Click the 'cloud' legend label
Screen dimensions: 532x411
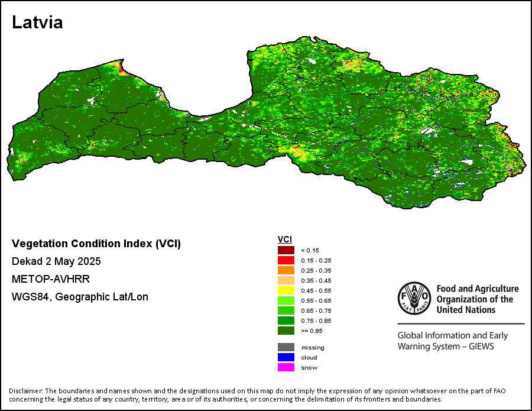click(309, 357)
